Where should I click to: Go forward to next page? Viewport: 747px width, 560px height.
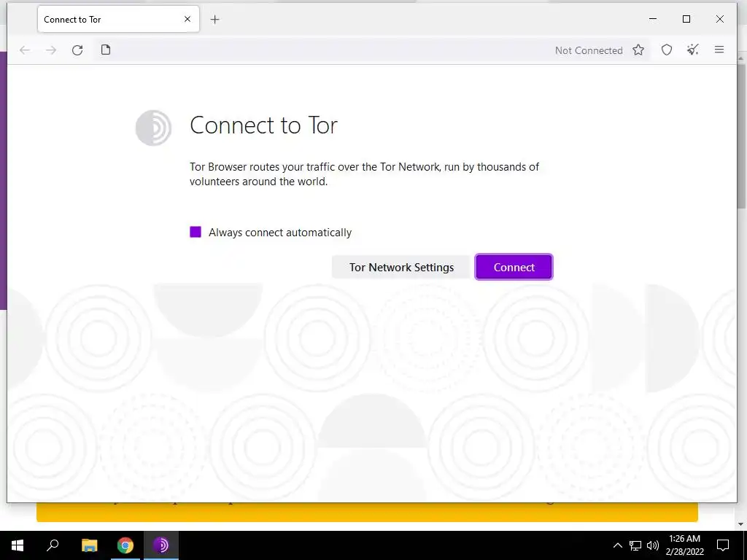[51, 50]
